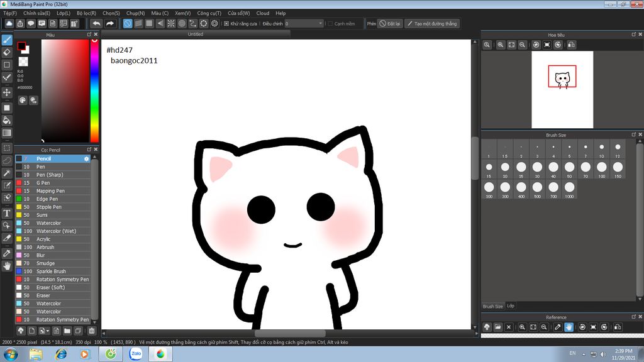Activate the Magic Wand tool
The width and height of the screenshot is (644, 362).
[x=7, y=173]
